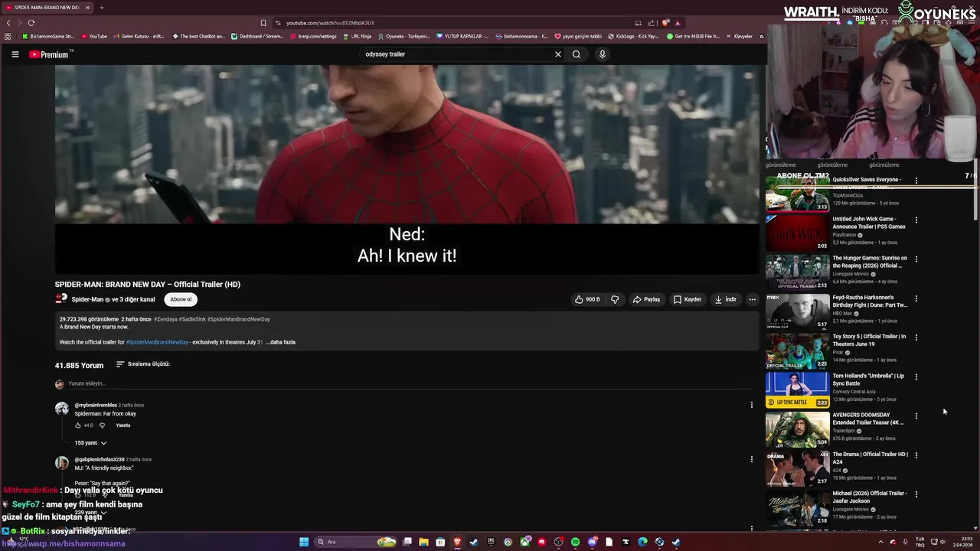
Task: Reply to mybraintrembles comment via Yanıtla
Action: pyautogui.click(x=123, y=425)
